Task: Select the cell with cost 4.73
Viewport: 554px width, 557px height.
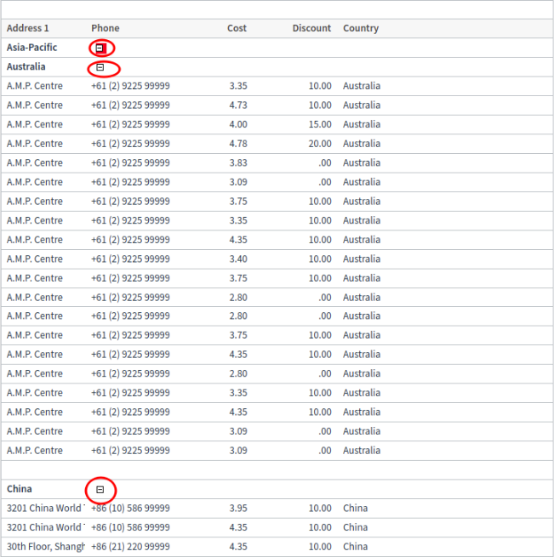Action: click(238, 105)
